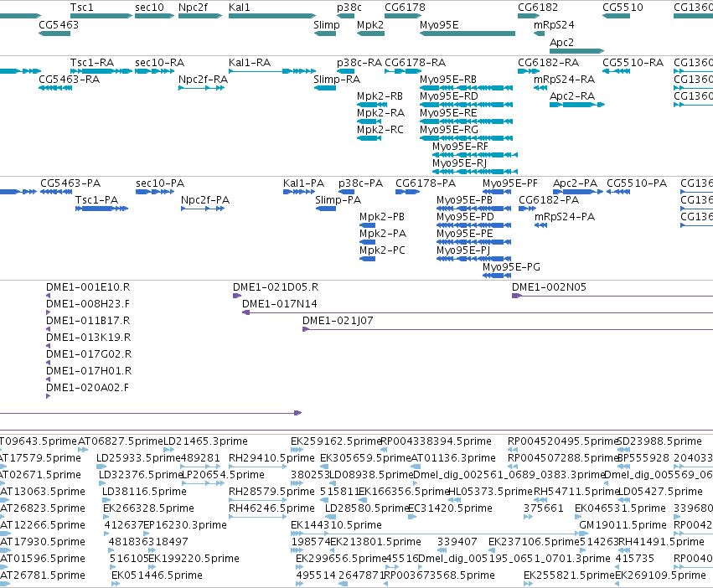Click transcript Mpk2-RB
This screenshot has height=588, width=713.
point(380,96)
